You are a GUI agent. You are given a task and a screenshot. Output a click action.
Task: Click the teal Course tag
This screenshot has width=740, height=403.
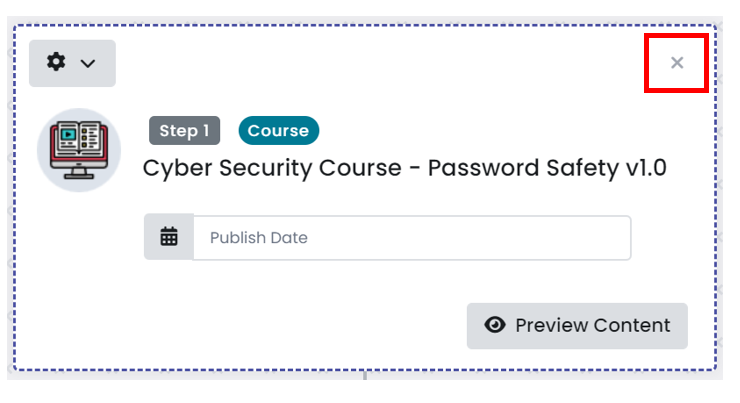[x=278, y=130]
